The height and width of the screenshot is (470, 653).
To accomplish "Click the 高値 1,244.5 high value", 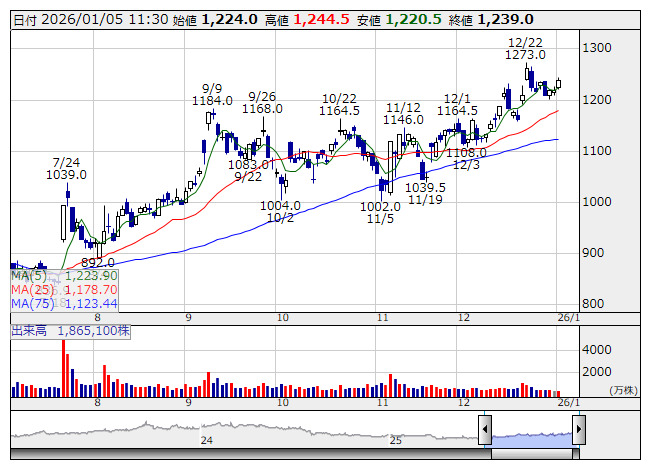I will point(307,20).
